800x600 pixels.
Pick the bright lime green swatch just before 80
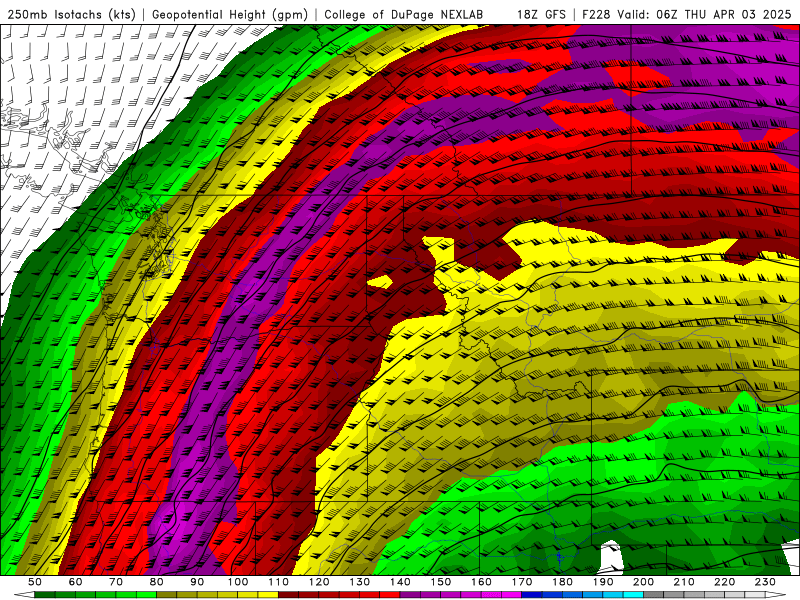(146, 595)
